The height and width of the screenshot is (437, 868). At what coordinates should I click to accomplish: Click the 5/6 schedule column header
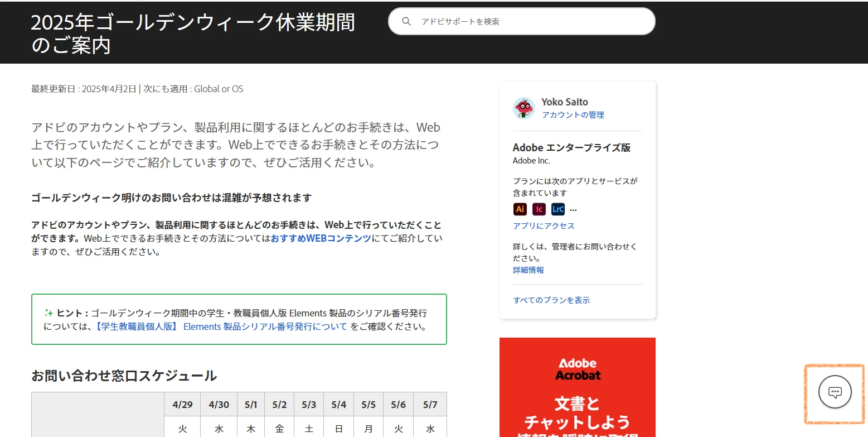[398, 404]
